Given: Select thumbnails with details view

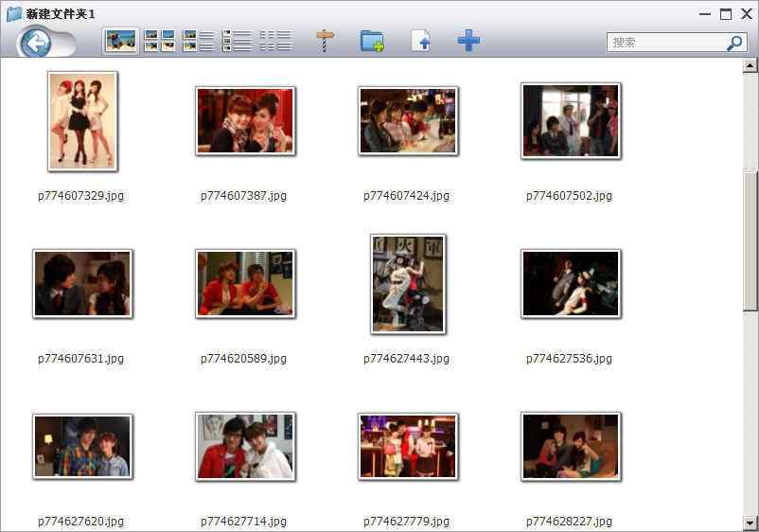Looking at the screenshot, I should click(199, 41).
